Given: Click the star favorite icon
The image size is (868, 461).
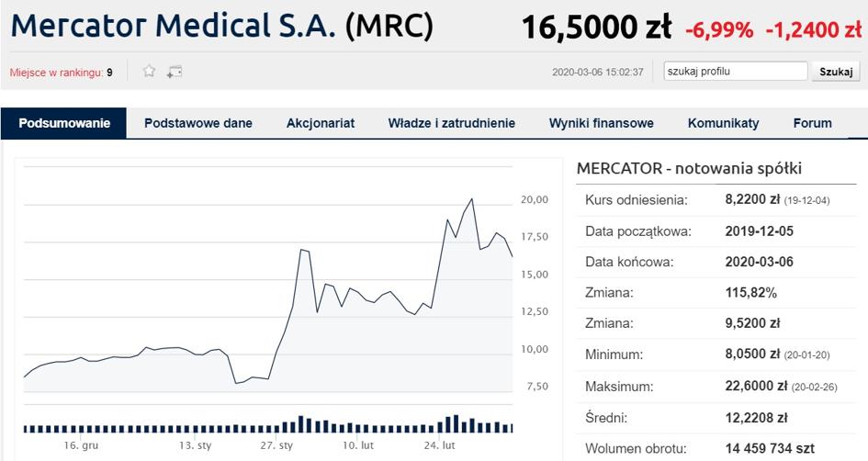Looking at the screenshot, I should [x=149, y=71].
